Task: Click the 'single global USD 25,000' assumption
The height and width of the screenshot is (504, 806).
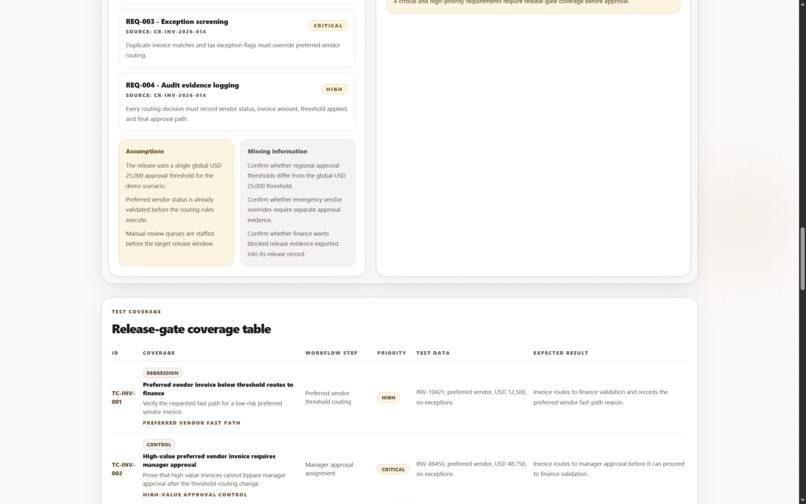Action: coord(173,176)
